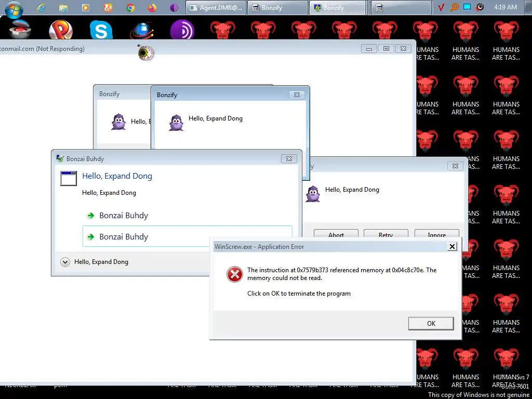Open the blue globe browser desktop icon
This screenshot has height=399, width=532.
pyautogui.click(x=142, y=31)
